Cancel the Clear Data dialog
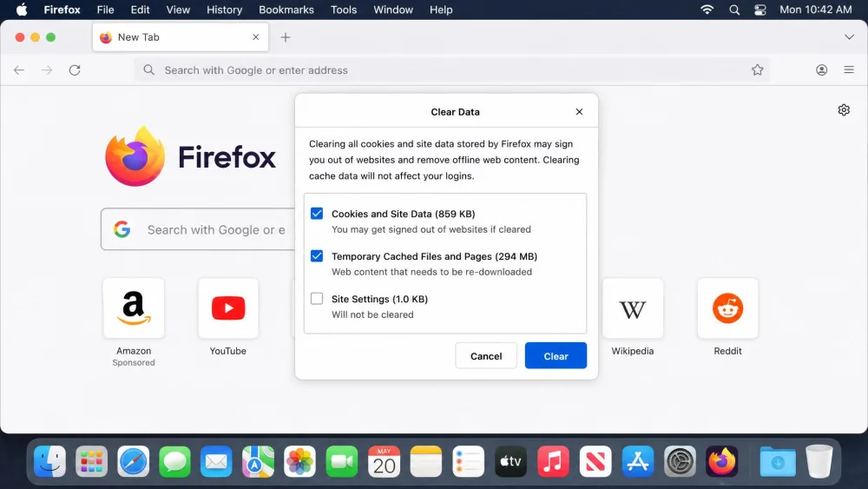The height and width of the screenshot is (489, 868). point(486,355)
